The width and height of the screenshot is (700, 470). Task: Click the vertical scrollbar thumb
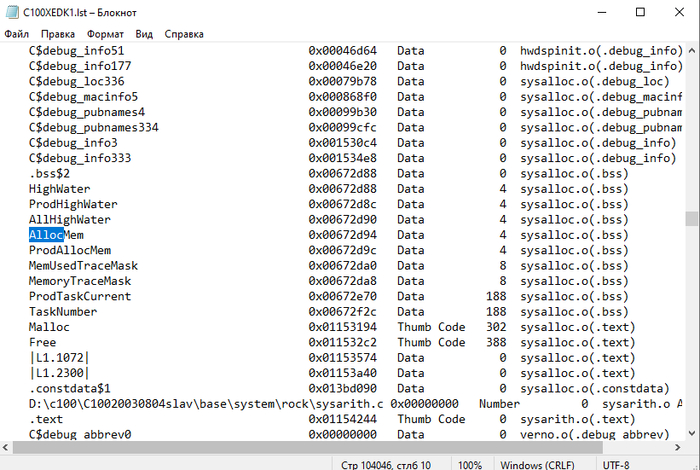(691, 219)
